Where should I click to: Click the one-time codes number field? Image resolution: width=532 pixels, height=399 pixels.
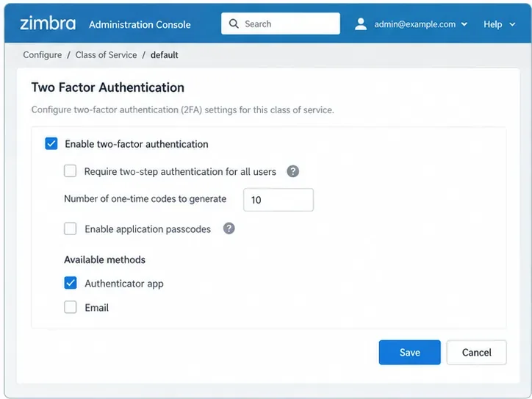click(x=278, y=200)
